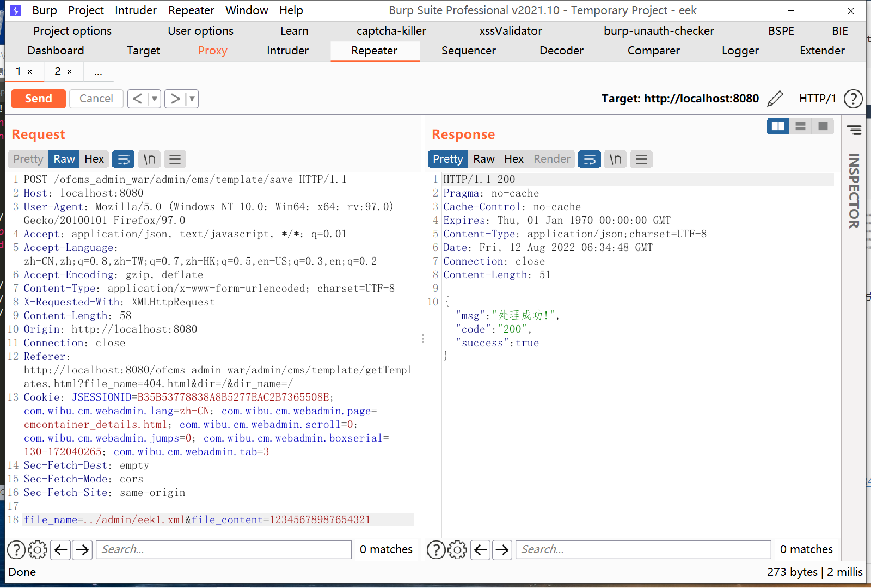871x588 pixels.
Task: Open the Project options tab
Action: 72,31
